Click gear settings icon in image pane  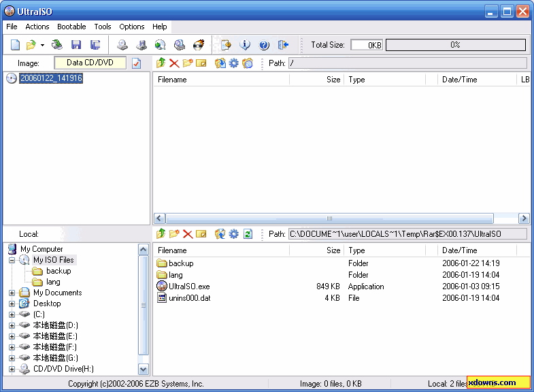[233, 63]
